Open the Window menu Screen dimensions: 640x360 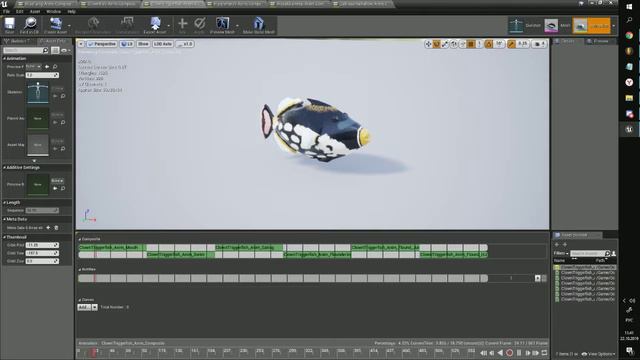(x=53, y=11)
